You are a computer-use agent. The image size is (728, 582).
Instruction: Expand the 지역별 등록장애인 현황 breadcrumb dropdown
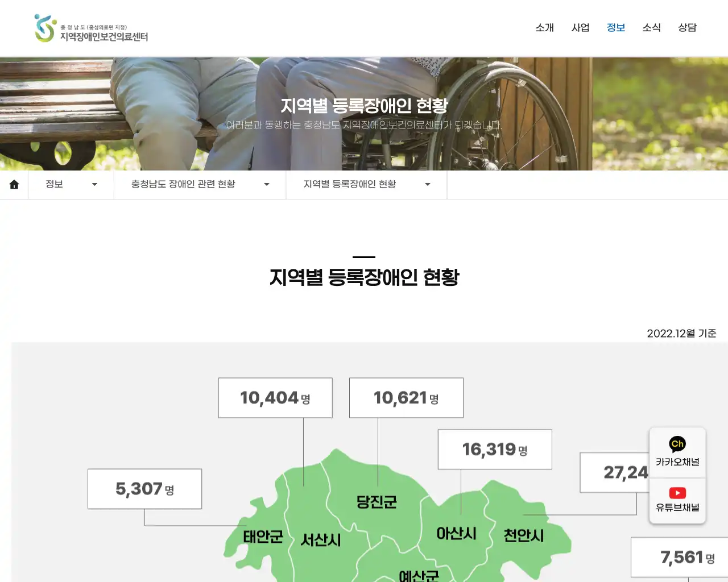367,185
